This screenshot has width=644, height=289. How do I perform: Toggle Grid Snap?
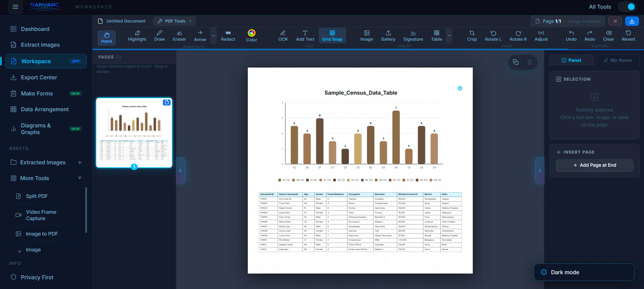332,36
